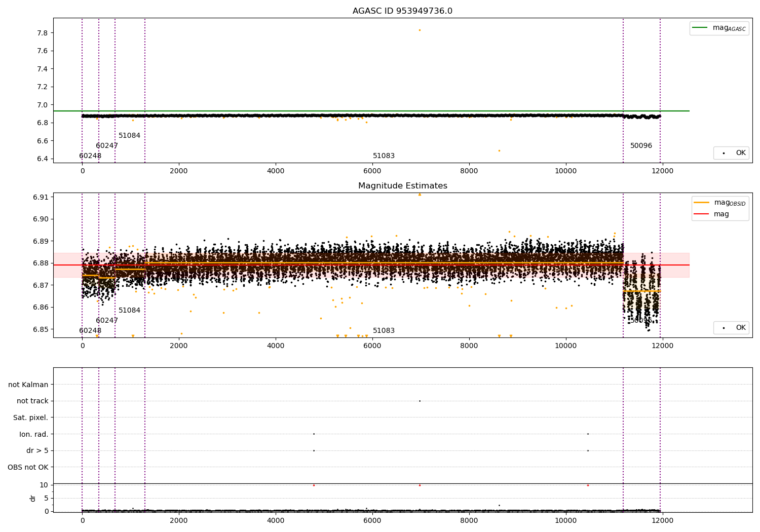The width and height of the screenshot is (760, 532).
Task: Click the OK legend in Magnitude Estimates plot
Action: coord(731,328)
